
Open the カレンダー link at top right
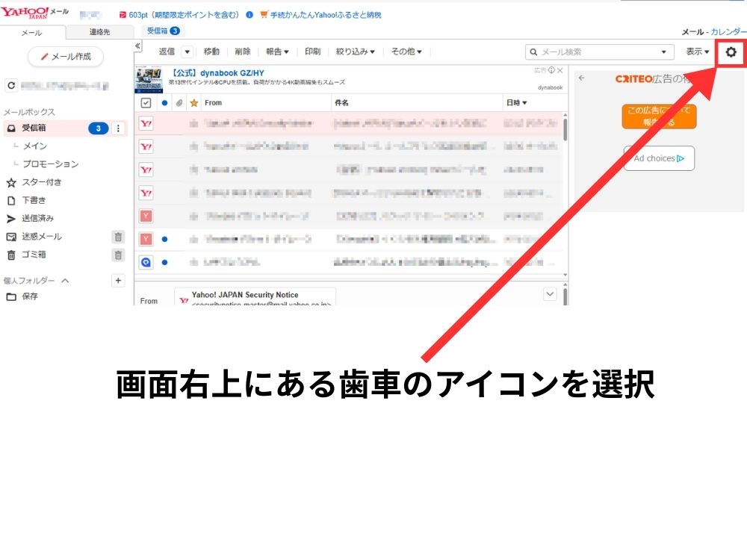(x=730, y=33)
